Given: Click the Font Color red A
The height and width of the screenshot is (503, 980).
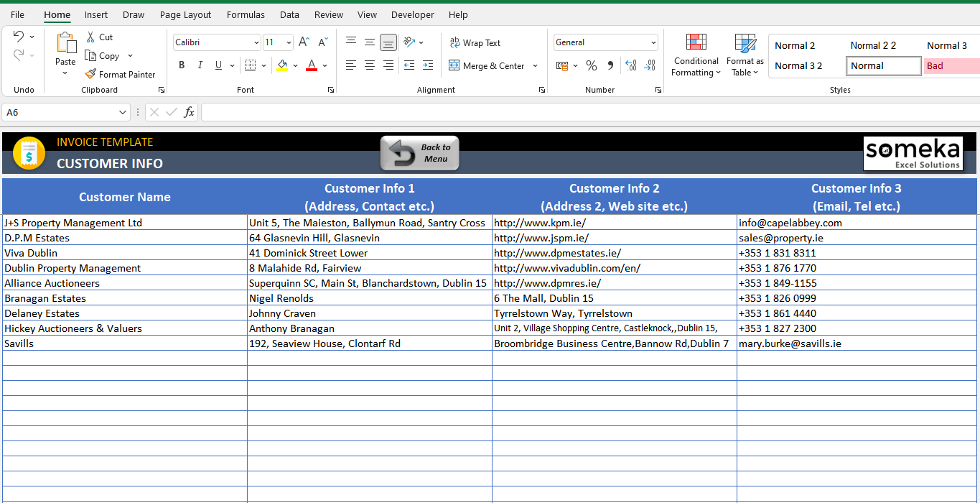Looking at the screenshot, I should point(312,65).
